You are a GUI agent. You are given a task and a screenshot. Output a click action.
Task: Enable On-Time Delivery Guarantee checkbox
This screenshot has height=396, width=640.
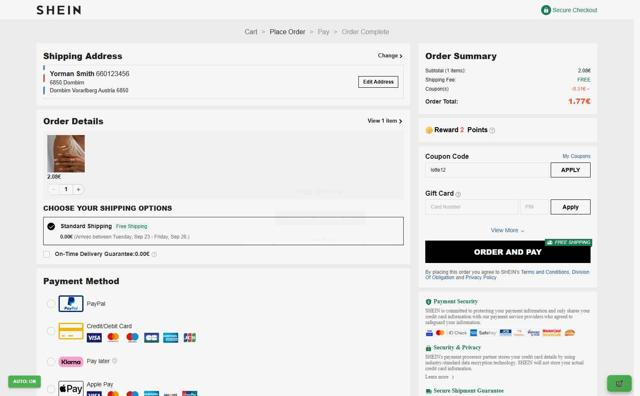[47, 254]
